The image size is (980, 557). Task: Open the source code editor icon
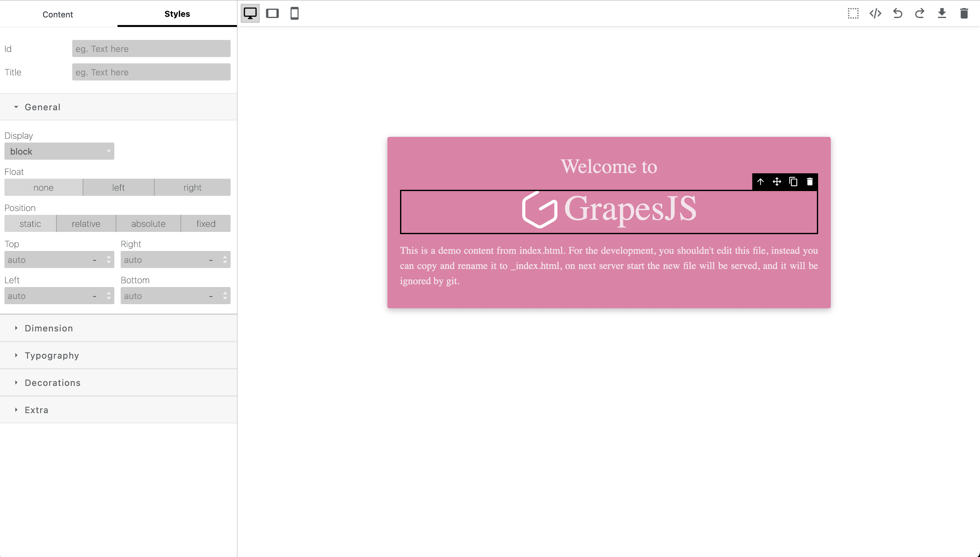876,13
